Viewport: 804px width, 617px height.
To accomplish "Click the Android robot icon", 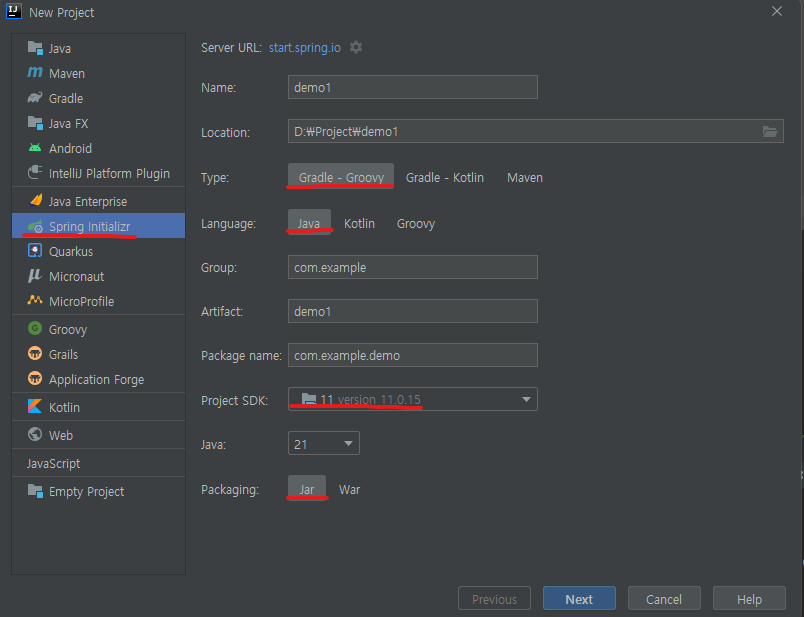I will (35, 148).
